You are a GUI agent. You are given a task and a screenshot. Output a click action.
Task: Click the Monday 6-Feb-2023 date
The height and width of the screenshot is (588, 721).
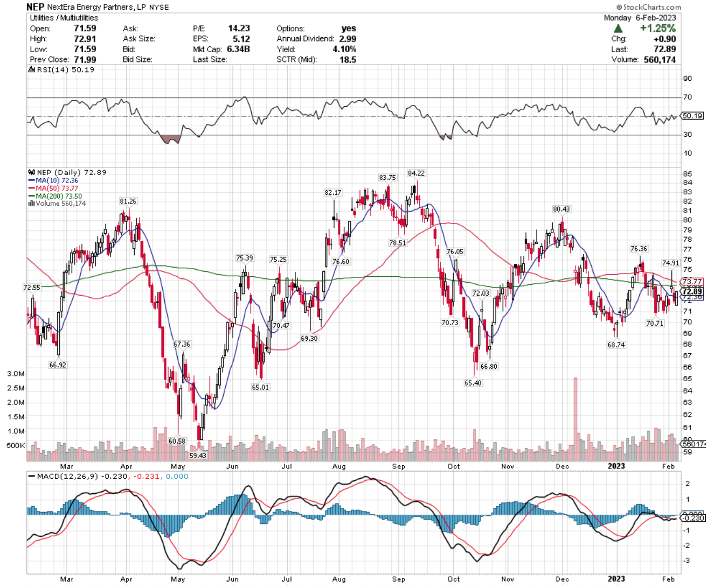click(x=640, y=18)
